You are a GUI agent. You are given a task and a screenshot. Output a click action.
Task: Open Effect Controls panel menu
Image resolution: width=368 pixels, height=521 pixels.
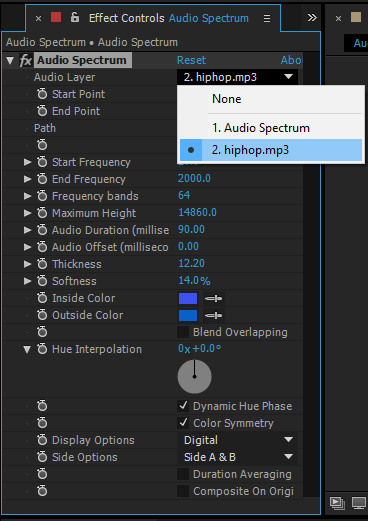(267, 18)
